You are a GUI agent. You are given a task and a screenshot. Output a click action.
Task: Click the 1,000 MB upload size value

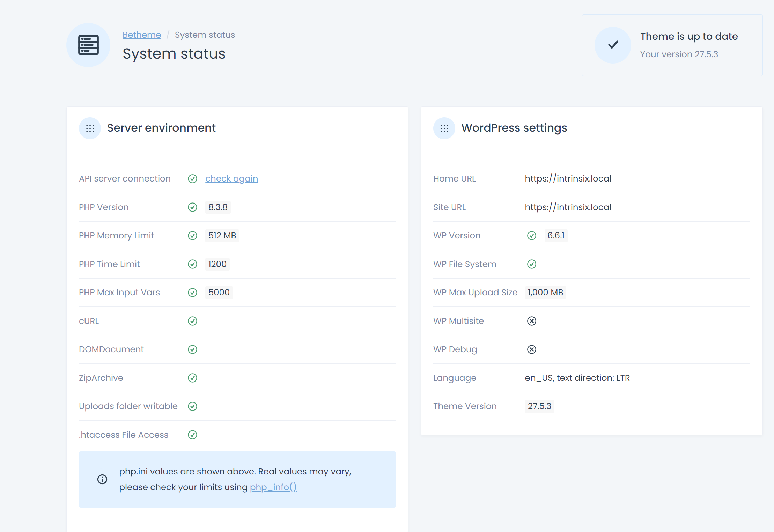545,293
